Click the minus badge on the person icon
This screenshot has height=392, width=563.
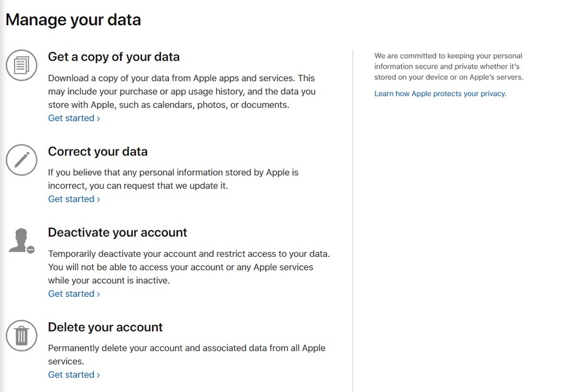(x=31, y=250)
